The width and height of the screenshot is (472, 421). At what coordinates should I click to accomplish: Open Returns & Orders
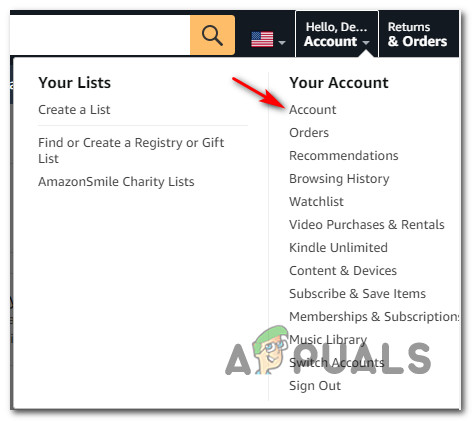pos(417,34)
